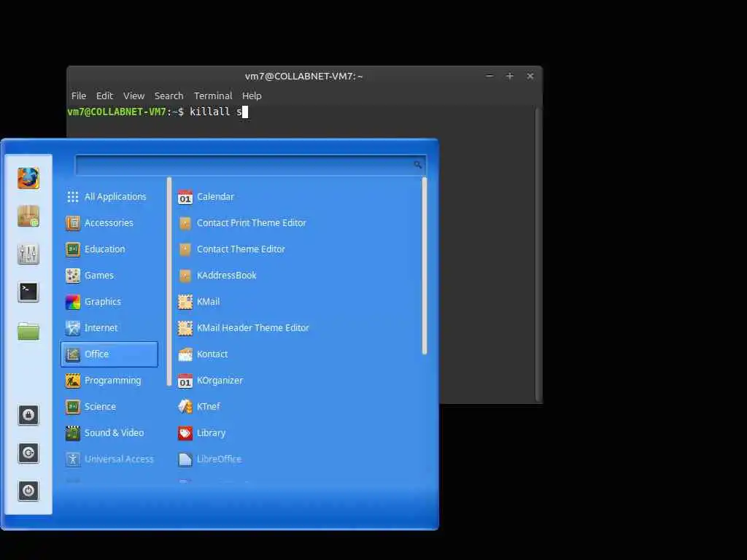Click the terminal command prompt line
Screen dimensions: 747x560
point(158,112)
